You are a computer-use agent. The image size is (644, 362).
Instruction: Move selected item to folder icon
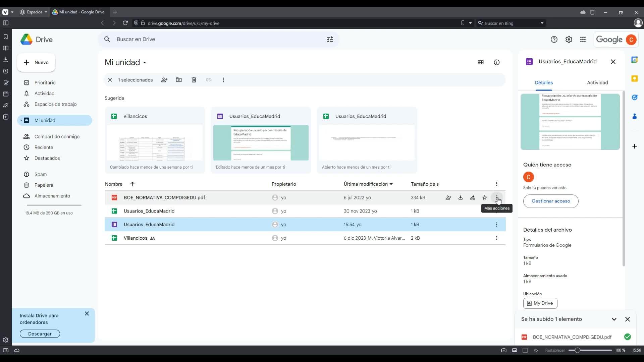[179, 80]
